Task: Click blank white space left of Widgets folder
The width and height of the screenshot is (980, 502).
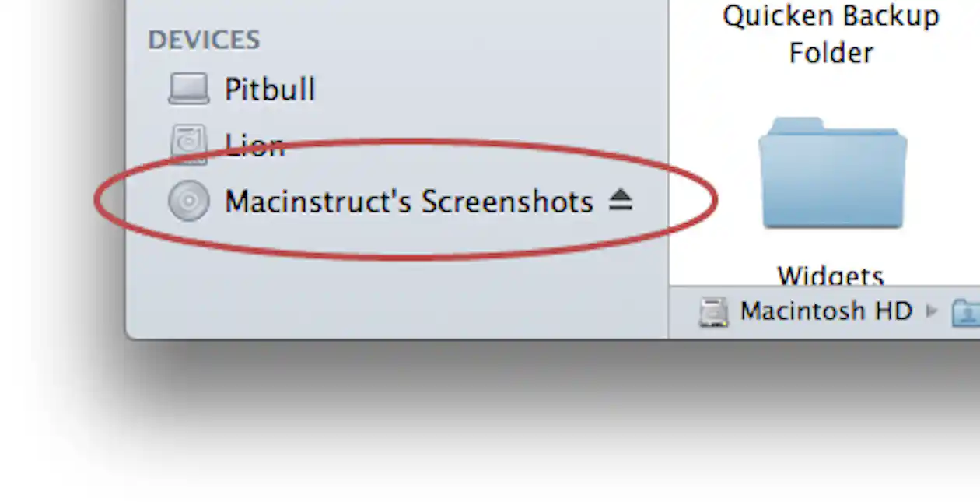Action: coord(712,173)
